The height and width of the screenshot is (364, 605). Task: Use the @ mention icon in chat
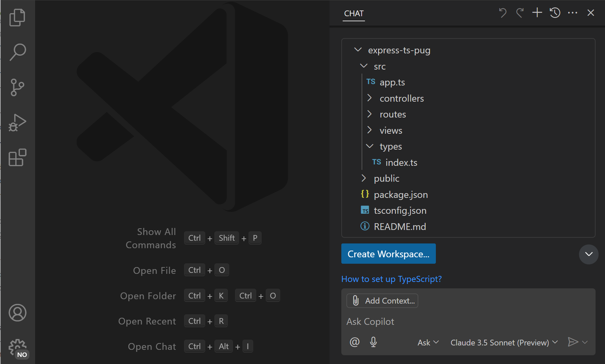pyautogui.click(x=354, y=342)
